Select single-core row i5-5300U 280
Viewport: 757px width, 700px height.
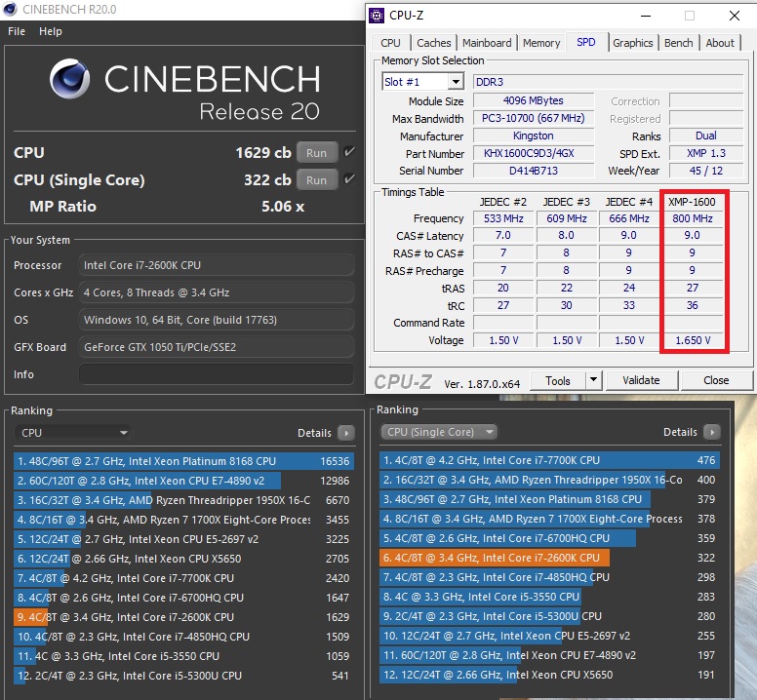[x=550, y=616]
